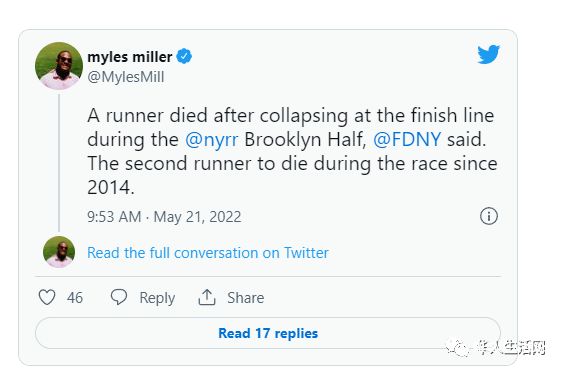Open the small avatar beside conversation link
Viewport: 563px width, 373px height.
click(x=59, y=252)
